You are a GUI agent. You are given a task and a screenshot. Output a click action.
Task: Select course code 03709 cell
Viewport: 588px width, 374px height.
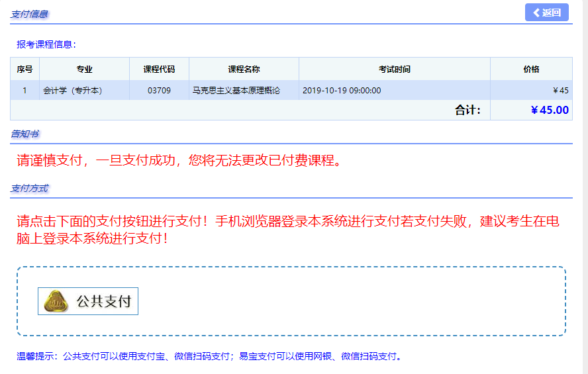pyautogui.click(x=159, y=91)
